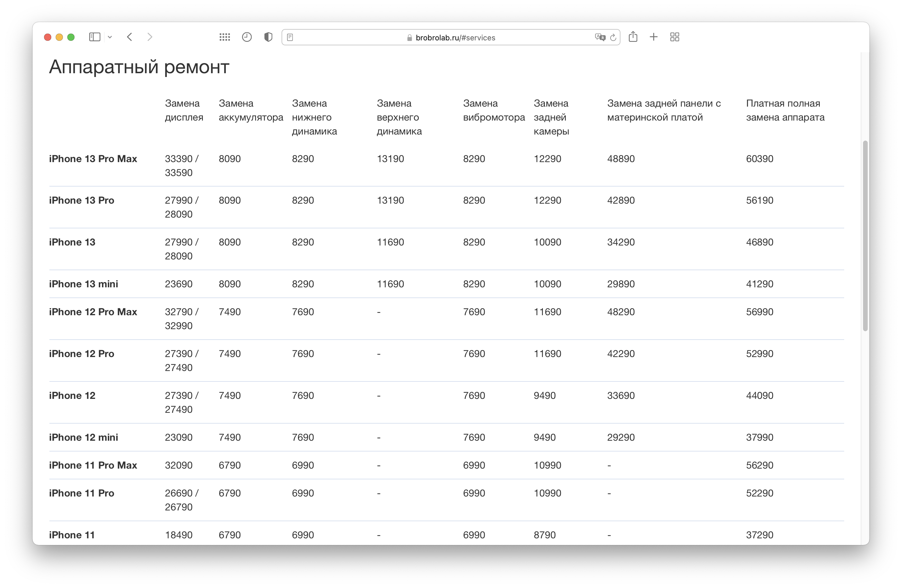Image resolution: width=902 pixels, height=588 pixels.
Task: Click the page vertical scrollbar
Action: point(865,235)
